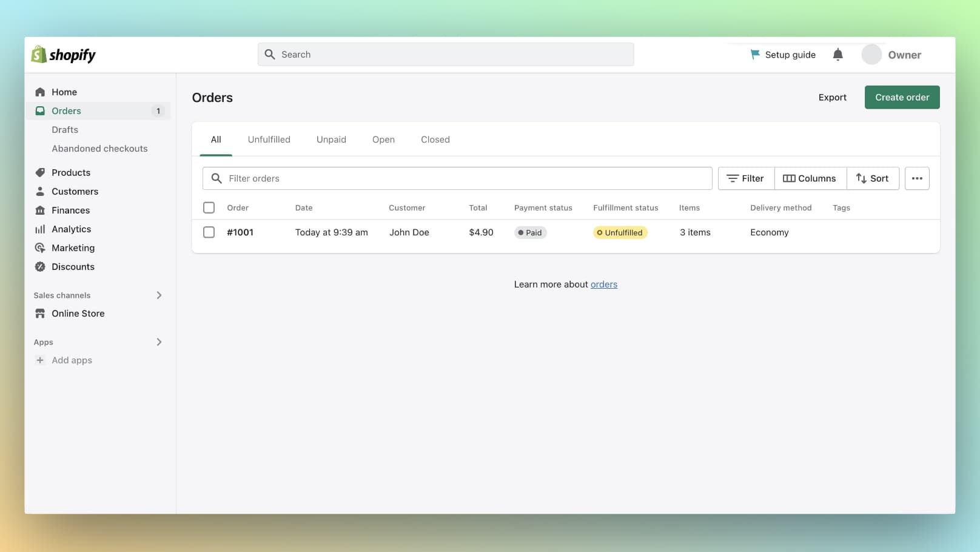This screenshot has height=552, width=980.
Task: Open the Closed orders tab
Action: [x=435, y=139]
